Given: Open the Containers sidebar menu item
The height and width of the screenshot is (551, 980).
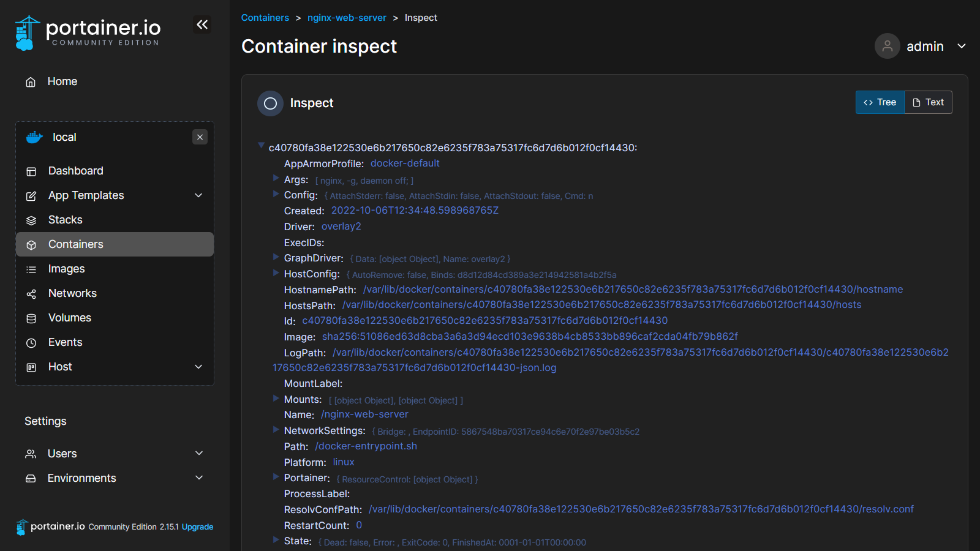Looking at the screenshot, I should pos(76,244).
